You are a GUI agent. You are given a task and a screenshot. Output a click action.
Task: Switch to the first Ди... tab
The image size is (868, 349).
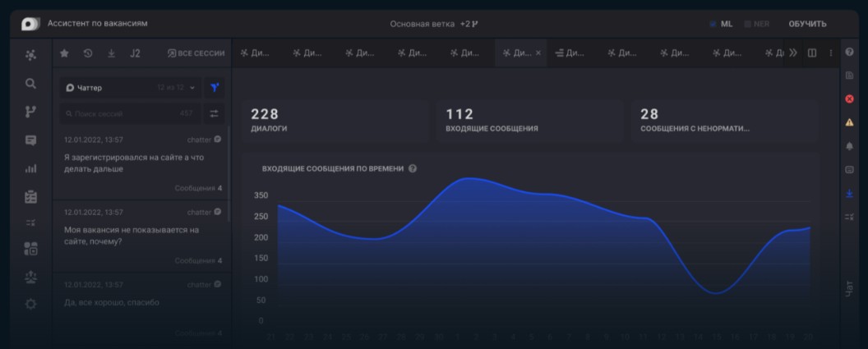[x=256, y=53]
